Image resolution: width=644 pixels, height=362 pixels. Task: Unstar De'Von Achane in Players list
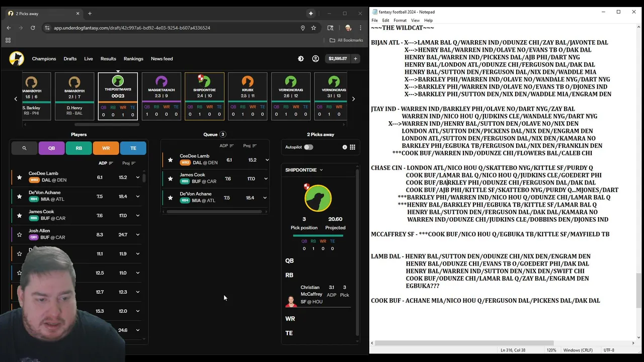coord(19,197)
